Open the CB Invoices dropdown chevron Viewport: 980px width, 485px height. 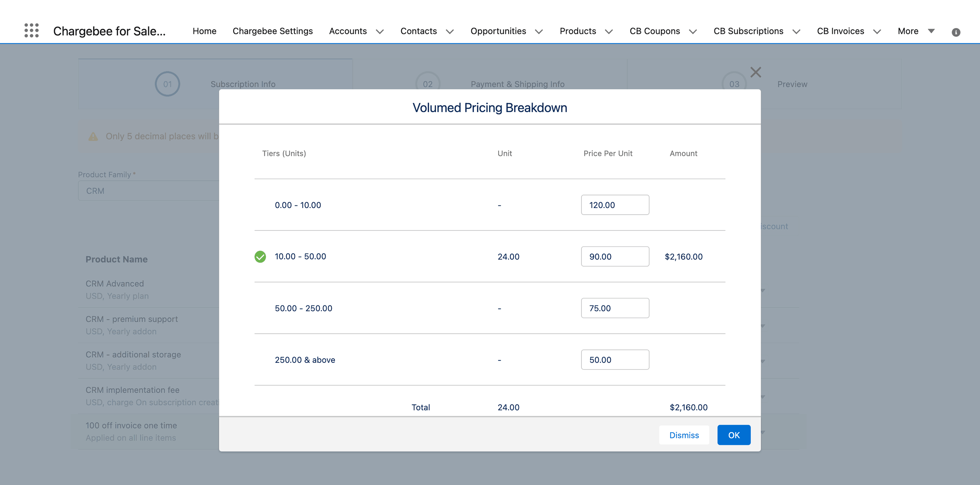point(877,31)
